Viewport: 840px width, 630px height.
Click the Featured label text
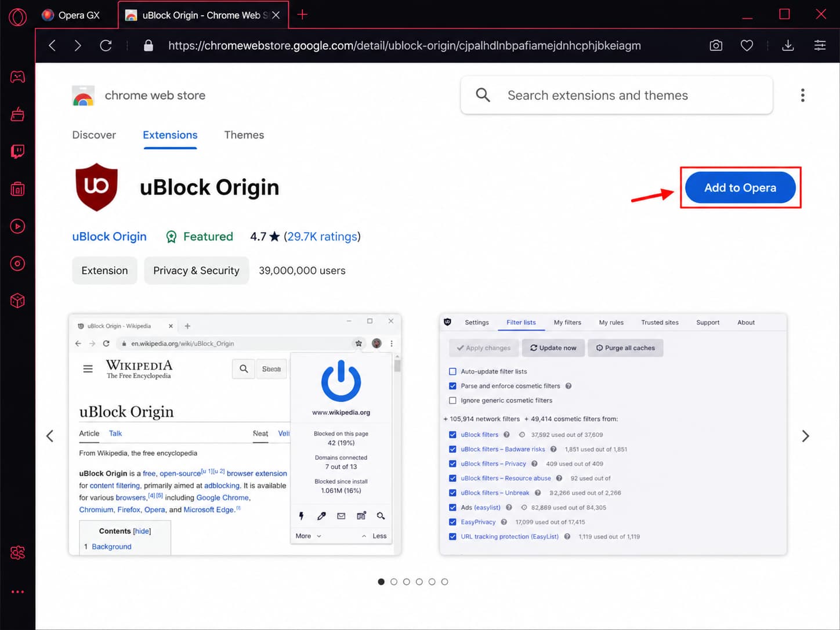(208, 237)
